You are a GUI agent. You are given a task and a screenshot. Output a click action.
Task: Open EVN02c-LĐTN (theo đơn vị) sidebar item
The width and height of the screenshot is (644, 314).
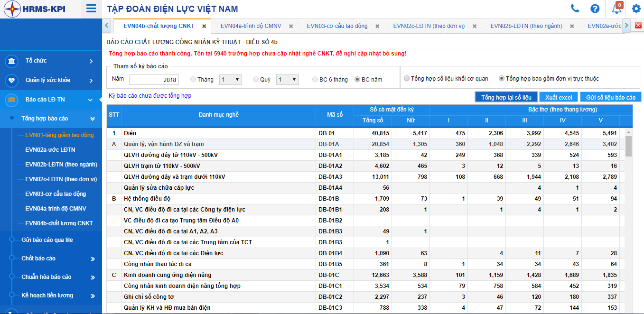[61, 179]
